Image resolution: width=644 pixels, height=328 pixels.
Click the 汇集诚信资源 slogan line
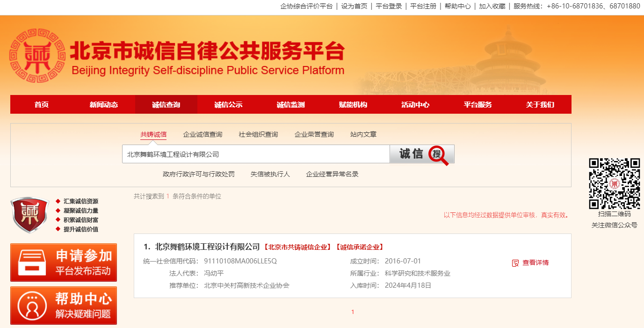(81, 201)
